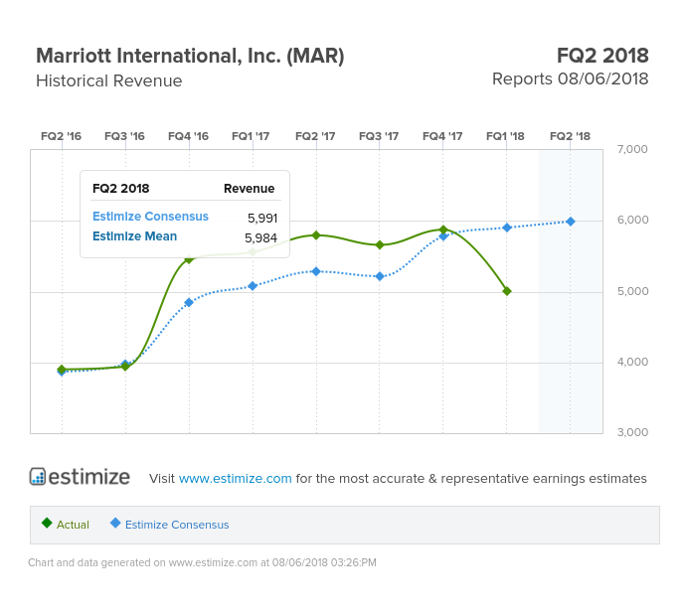This screenshot has width=681, height=616.
Task: Select the FQ3 '16 actual green point
Action: click(125, 367)
